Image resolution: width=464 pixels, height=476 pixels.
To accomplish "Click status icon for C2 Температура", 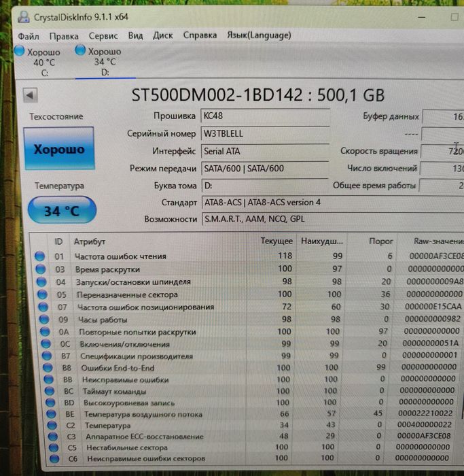I will point(52,425).
